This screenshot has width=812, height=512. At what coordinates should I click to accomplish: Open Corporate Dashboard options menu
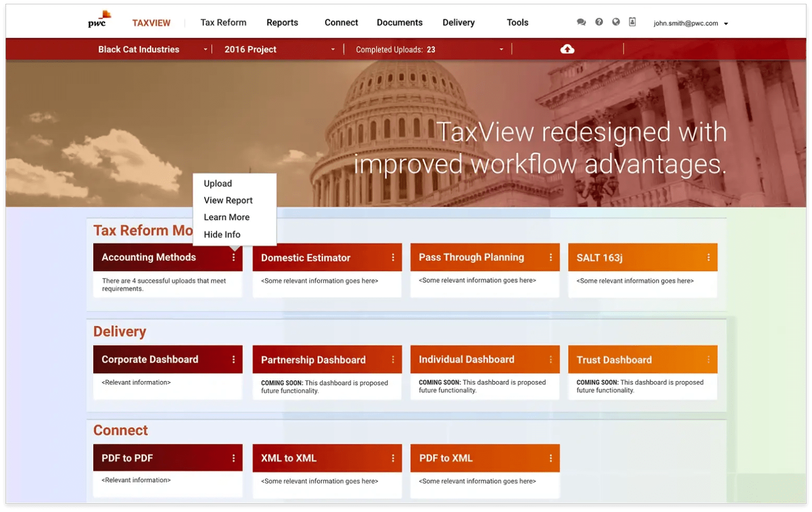pyautogui.click(x=234, y=359)
